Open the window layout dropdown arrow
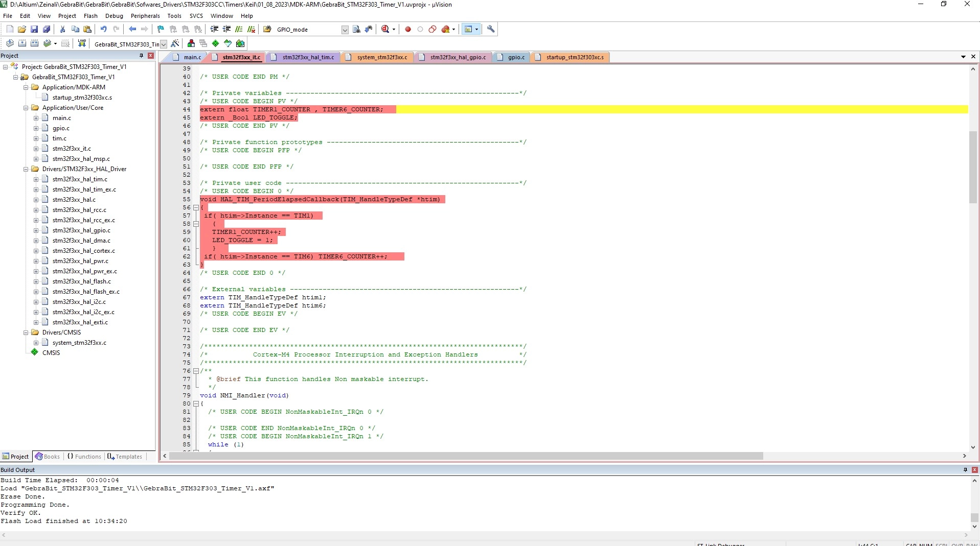 tap(476, 29)
